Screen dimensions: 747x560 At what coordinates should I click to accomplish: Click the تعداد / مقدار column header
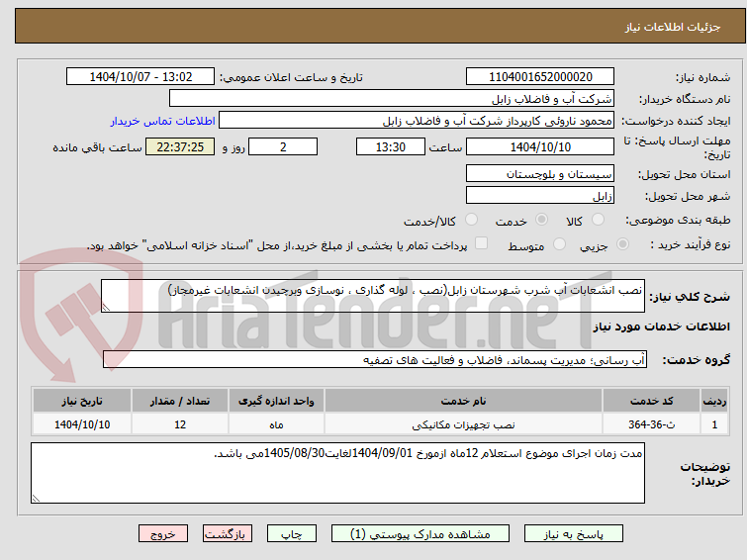click(x=180, y=401)
